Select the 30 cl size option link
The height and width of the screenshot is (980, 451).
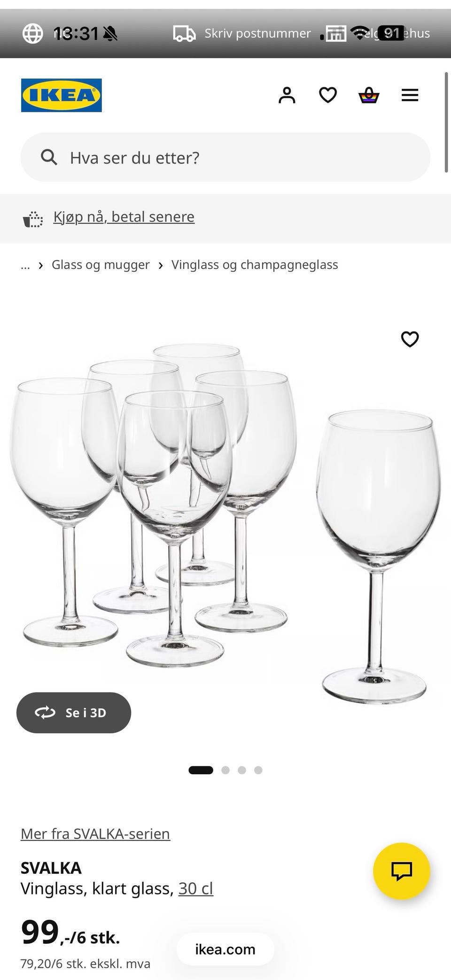point(196,888)
